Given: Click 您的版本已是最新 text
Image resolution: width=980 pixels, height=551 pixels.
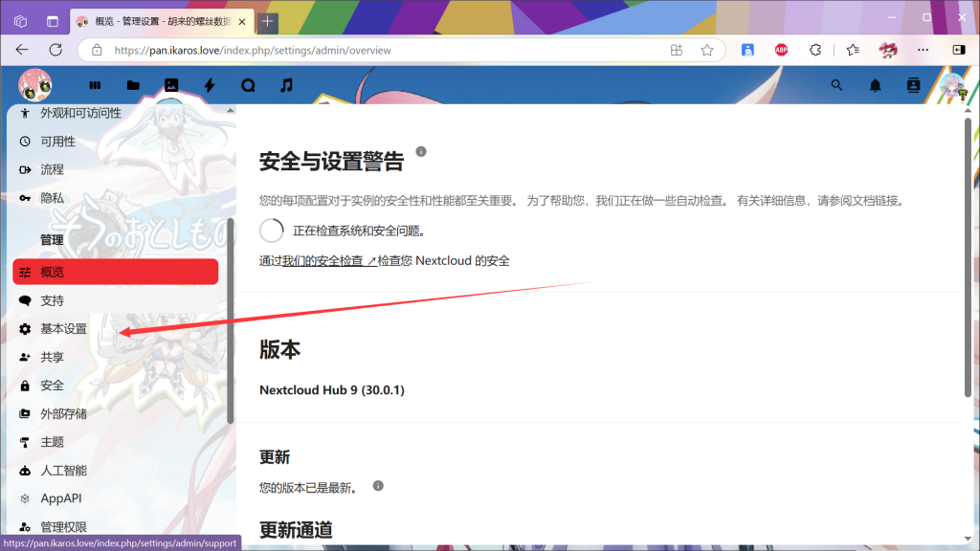Looking at the screenshot, I should tap(310, 488).
